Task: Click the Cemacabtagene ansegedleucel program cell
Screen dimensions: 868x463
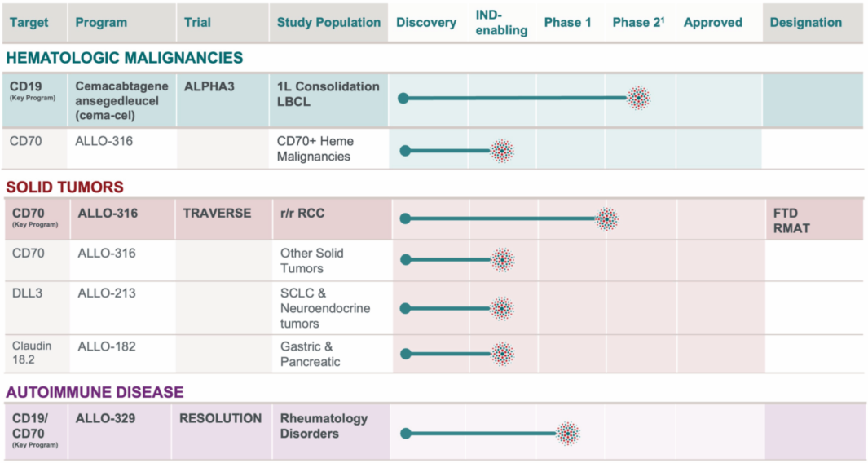Action: [x=121, y=101]
